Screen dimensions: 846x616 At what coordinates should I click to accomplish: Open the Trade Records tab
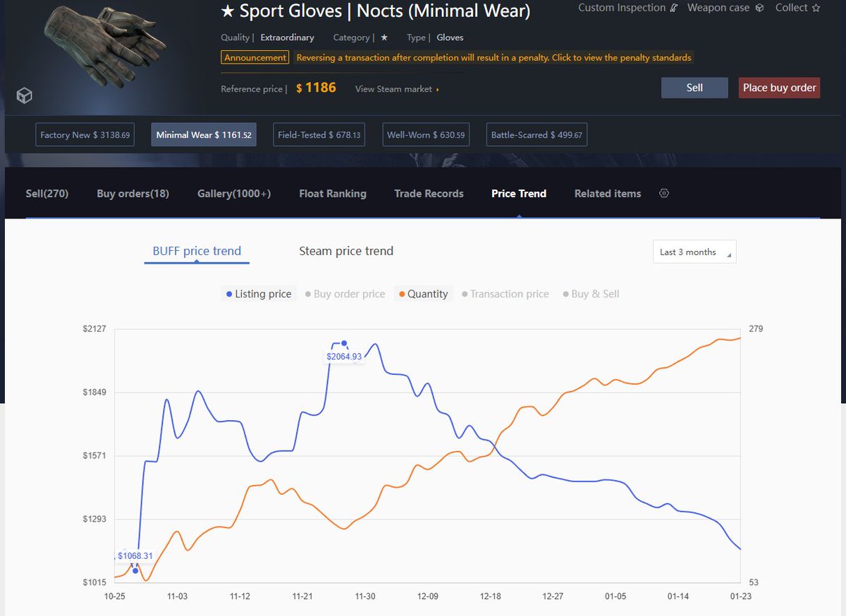pos(429,193)
